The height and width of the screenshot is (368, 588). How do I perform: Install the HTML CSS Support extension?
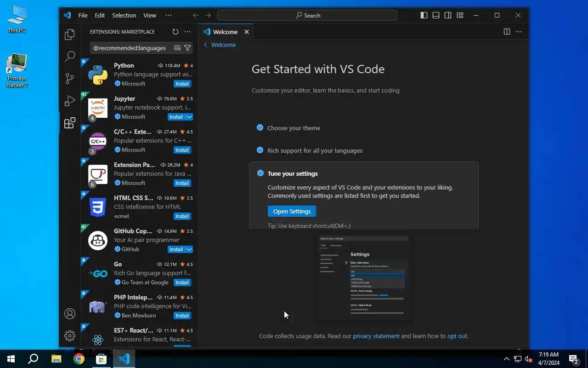point(182,216)
